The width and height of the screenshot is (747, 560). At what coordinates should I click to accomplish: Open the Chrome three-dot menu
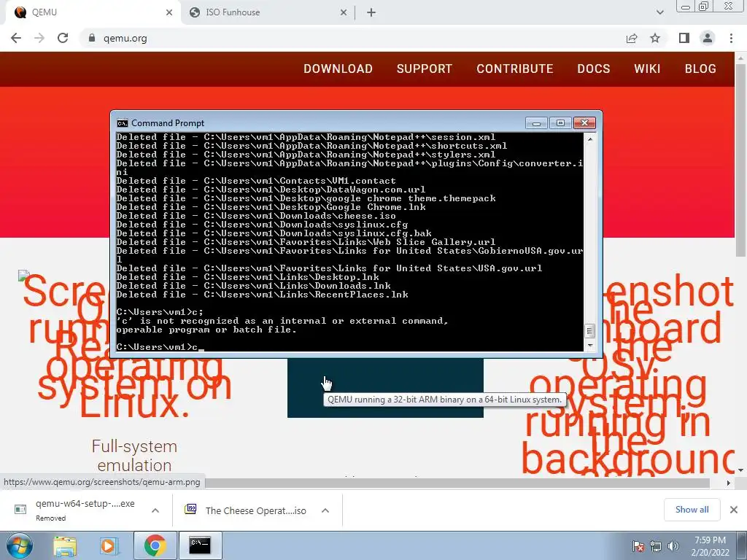coord(731,38)
